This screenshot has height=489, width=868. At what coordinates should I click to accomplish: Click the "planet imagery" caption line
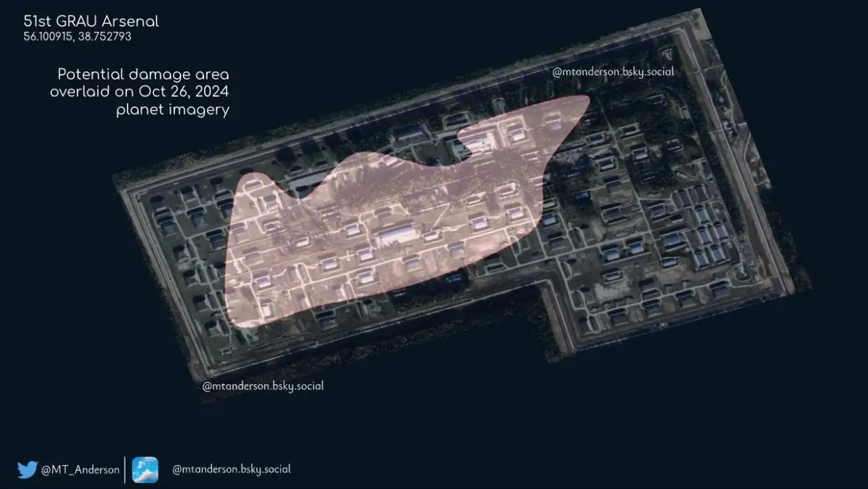point(172,110)
